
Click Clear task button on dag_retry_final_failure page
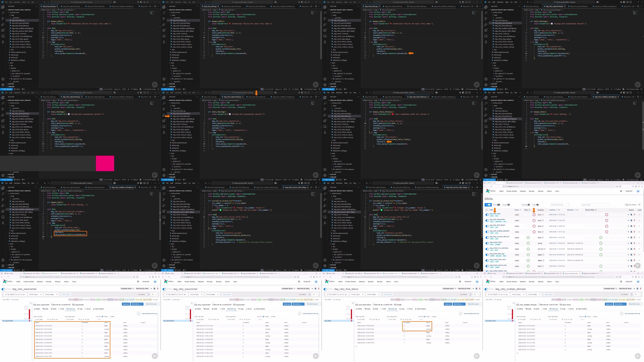[x=448, y=304]
